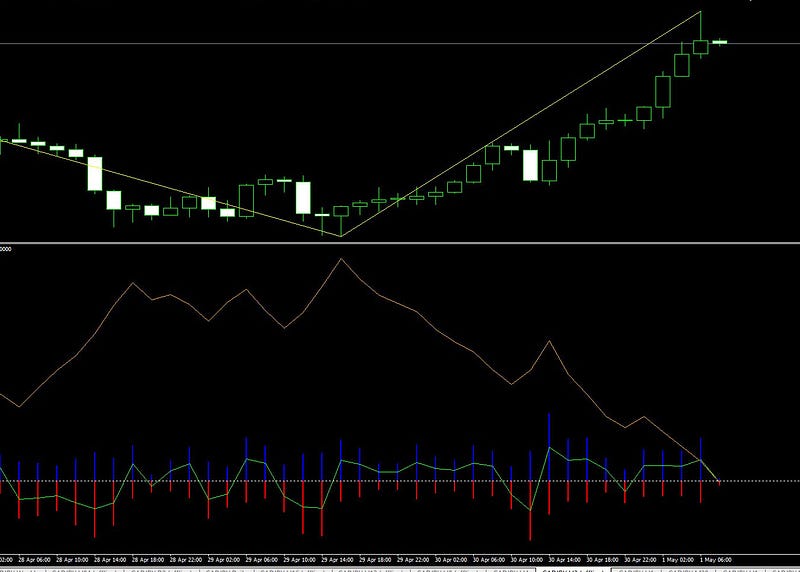This screenshot has height=572, width=800.
Task: Click the separator between price chart and indicator window
Action: 400,243
